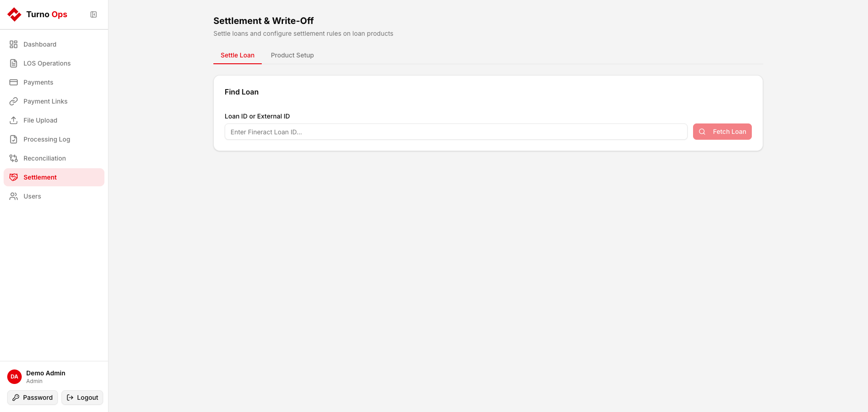Click the Processing Log file icon
This screenshot has width=868, height=412.
pos(14,139)
